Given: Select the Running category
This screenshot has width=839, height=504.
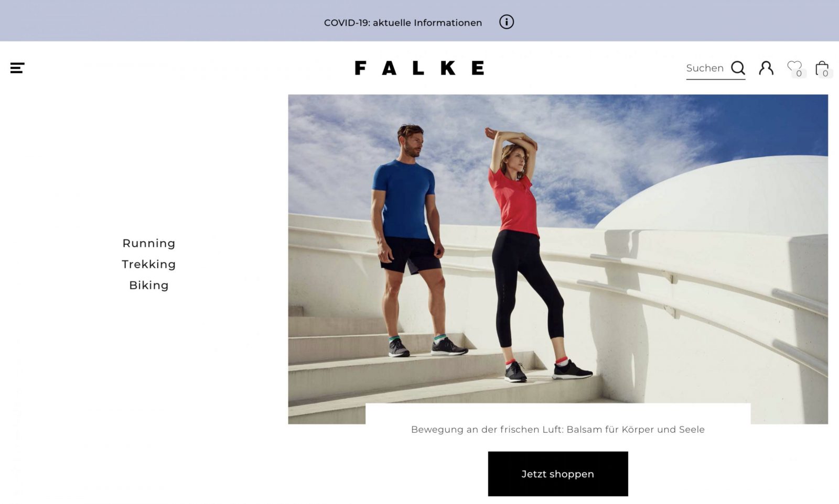Looking at the screenshot, I should [x=149, y=243].
